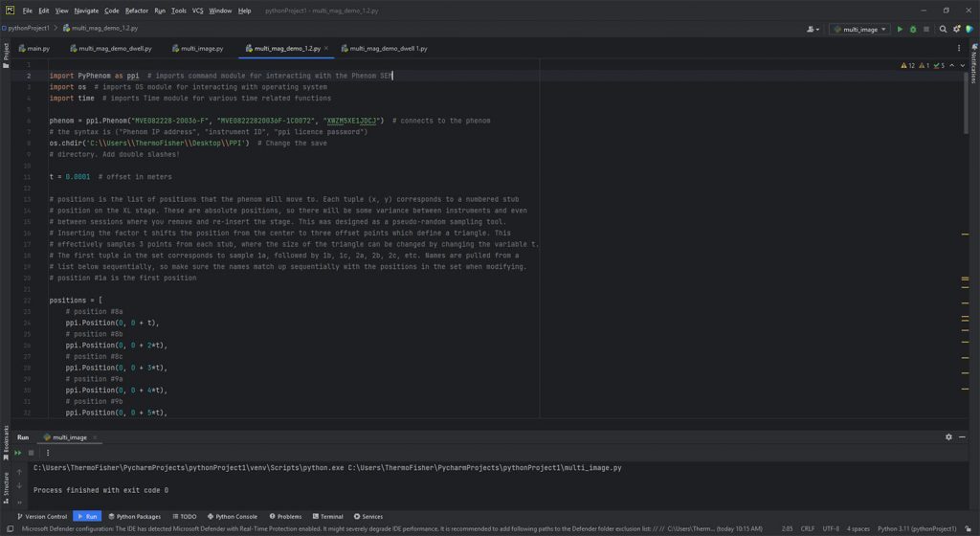Open the Terminal tool window
980x536 pixels.
click(327, 516)
